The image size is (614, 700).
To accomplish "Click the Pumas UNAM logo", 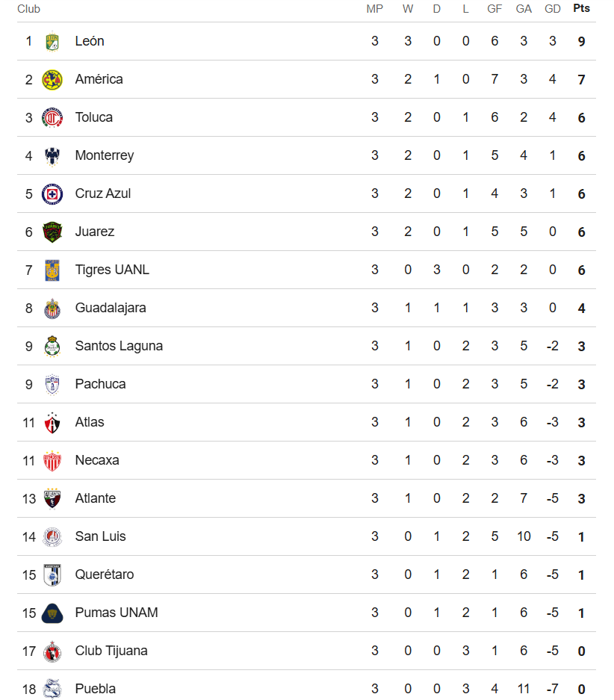I will click(52, 613).
